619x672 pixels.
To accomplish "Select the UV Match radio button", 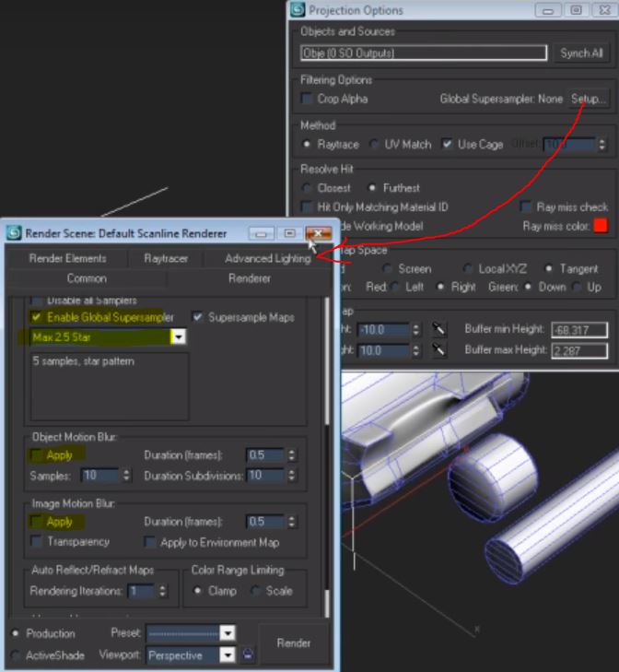I will (x=374, y=145).
